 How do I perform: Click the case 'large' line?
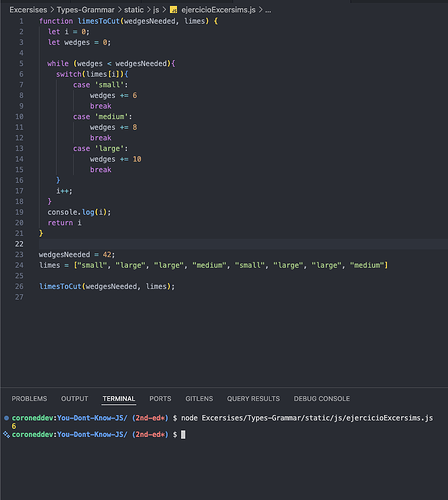click(x=100, y=148)
